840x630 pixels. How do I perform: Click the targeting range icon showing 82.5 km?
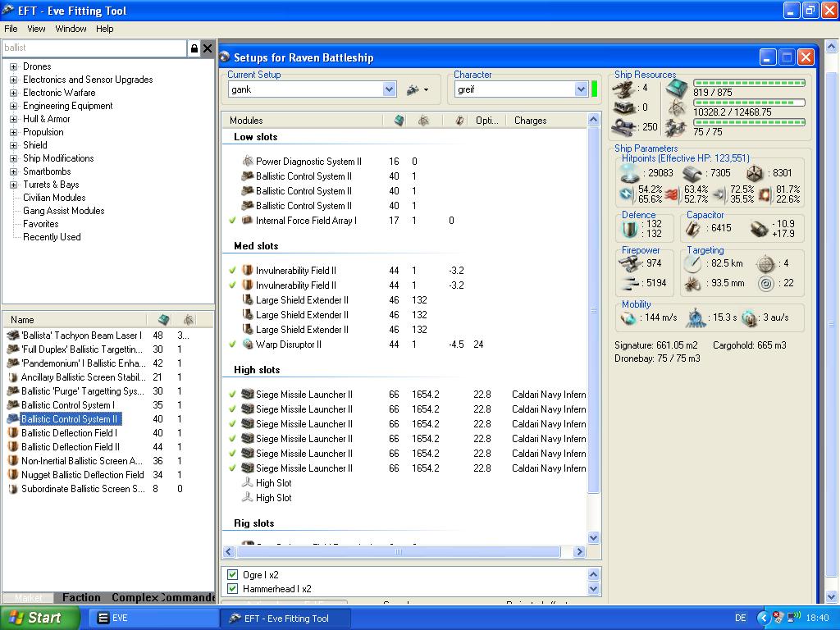point(692,263)
